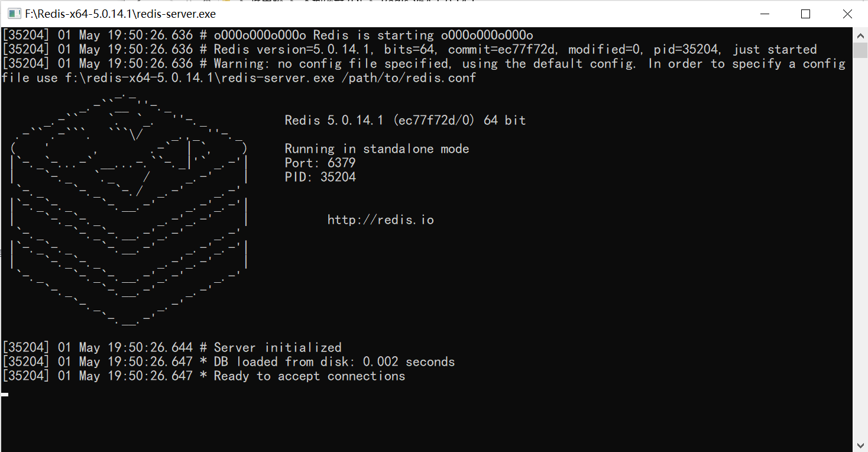Click the 'Server initialized' log line
This screenshot has width=868, height=452.
[x=171, y=347]
